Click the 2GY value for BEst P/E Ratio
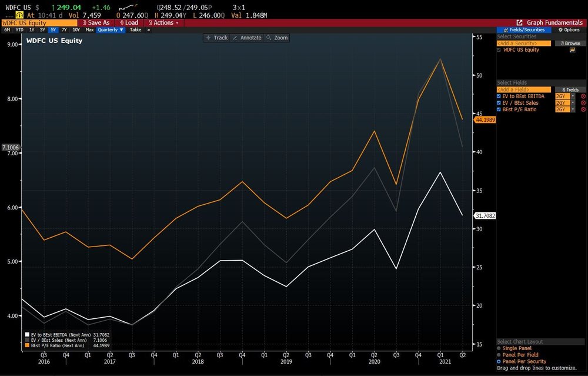 (563, 109)
